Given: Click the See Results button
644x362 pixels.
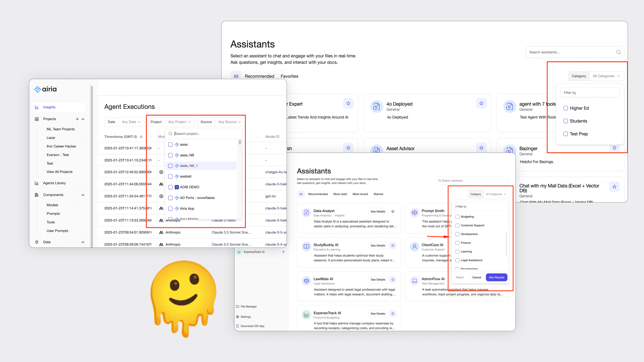Looking at the screenshot, I should (x=496, y=278).
